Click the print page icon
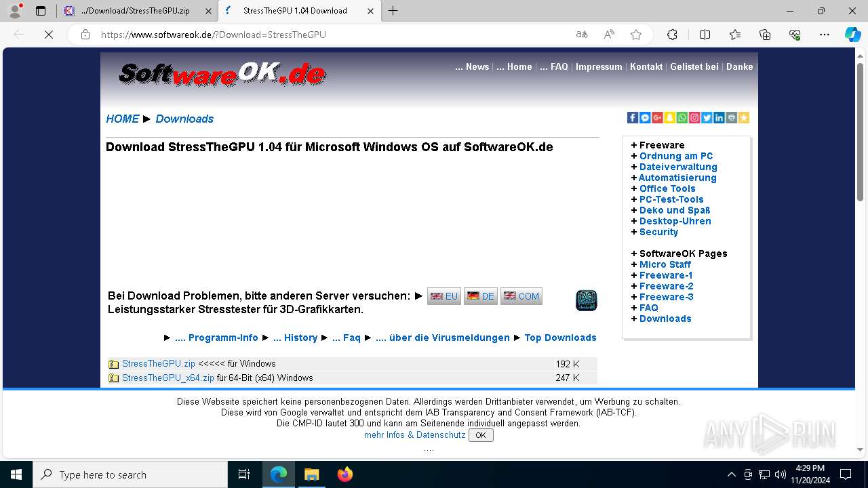This screenshot has height=488, width=868. 731,118
